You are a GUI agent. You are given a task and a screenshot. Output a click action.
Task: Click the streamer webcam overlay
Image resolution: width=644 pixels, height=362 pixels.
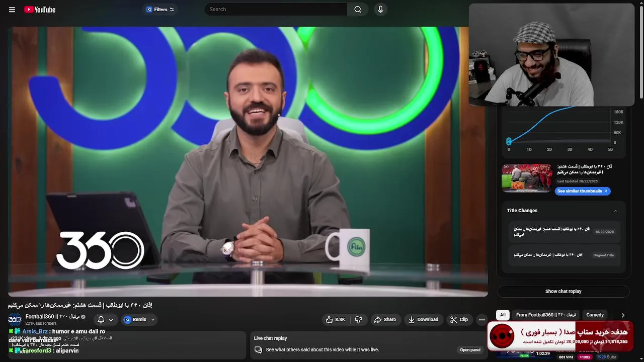(552, 55)
